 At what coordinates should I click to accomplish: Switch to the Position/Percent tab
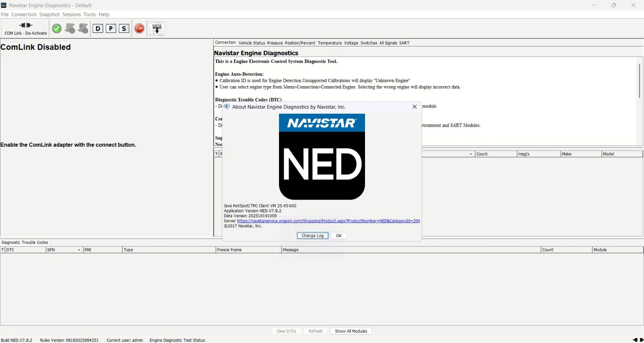pyautogui.click(x=300, y=43)
